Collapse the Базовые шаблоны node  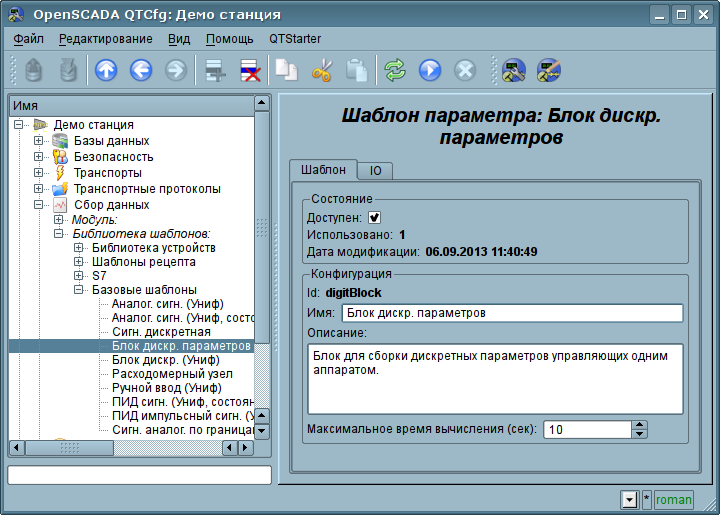point(79,290)
